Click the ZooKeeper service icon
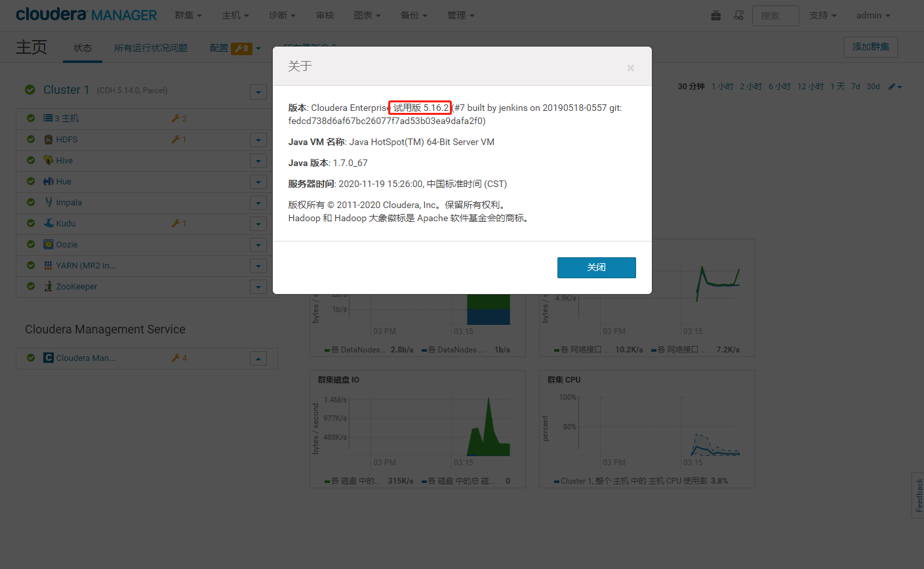The image size is (924, 569). click(x=49, y=286)
